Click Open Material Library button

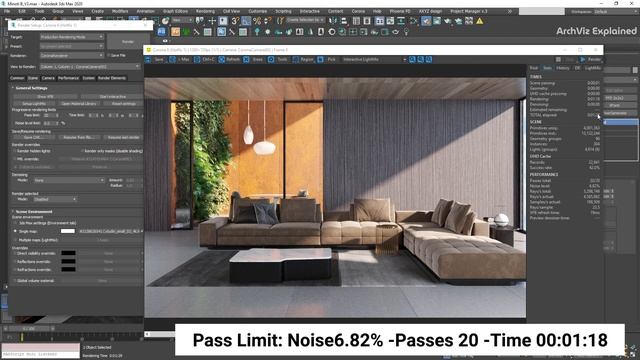coord(79,104)
